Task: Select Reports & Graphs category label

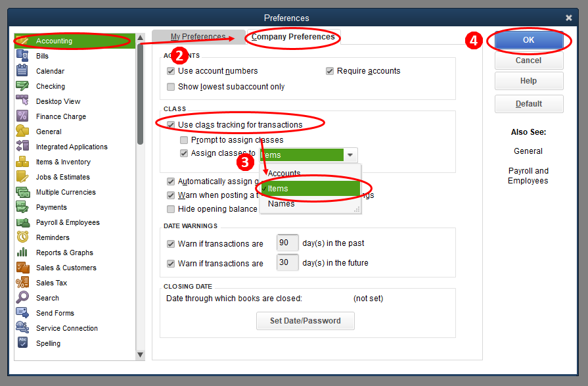Action: pos(64,253)
